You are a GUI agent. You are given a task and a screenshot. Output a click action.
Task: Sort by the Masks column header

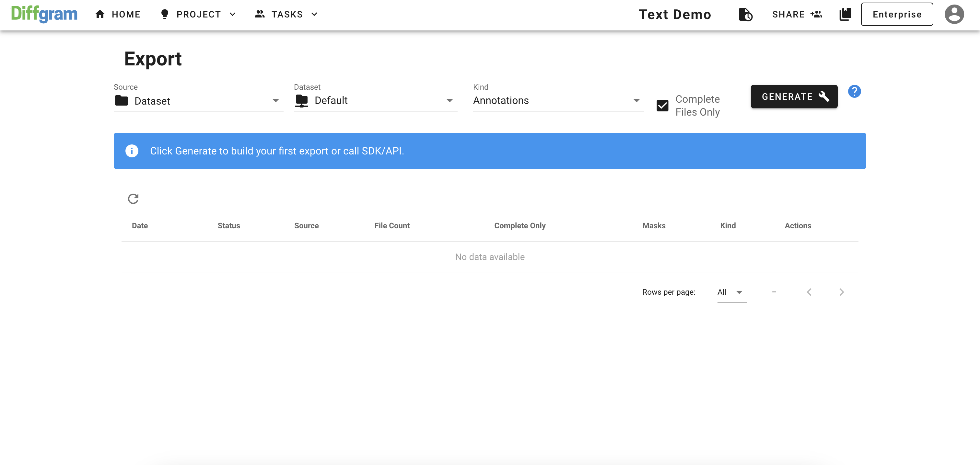tap(654, 226)
